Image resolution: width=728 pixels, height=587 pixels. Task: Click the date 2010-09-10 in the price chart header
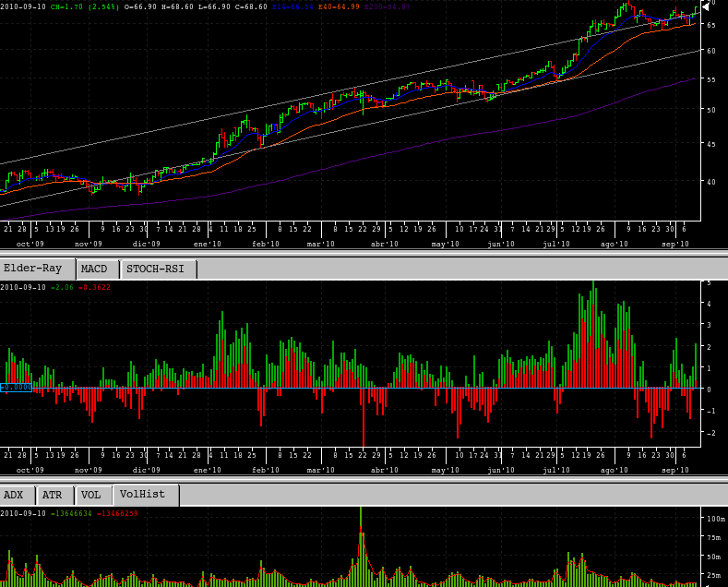pyautogui.click(x=23, y=7)
